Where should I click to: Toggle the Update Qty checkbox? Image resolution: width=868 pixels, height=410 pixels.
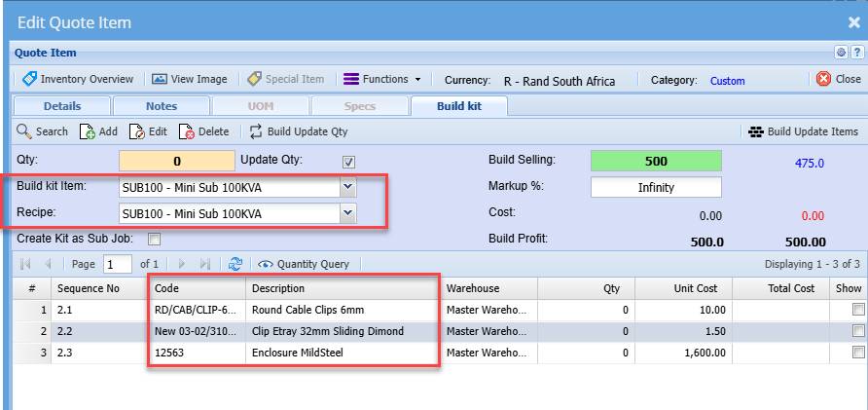pos(348,162)
